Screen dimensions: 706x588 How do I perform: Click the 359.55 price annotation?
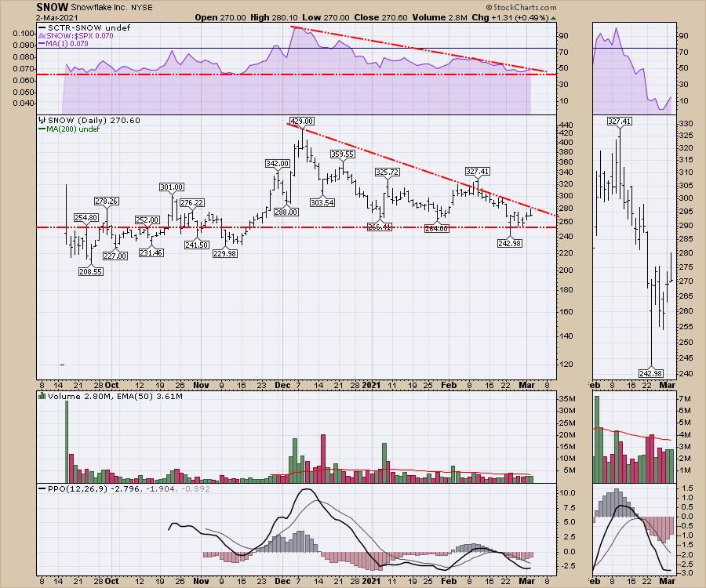[x=343, y=154]
